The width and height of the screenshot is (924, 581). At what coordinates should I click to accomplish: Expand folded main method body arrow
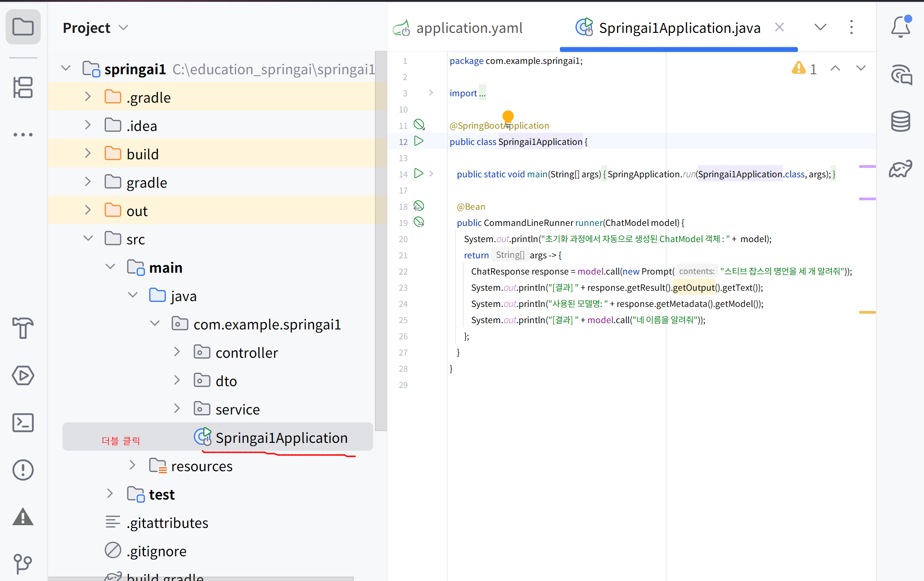click(431, 174)
